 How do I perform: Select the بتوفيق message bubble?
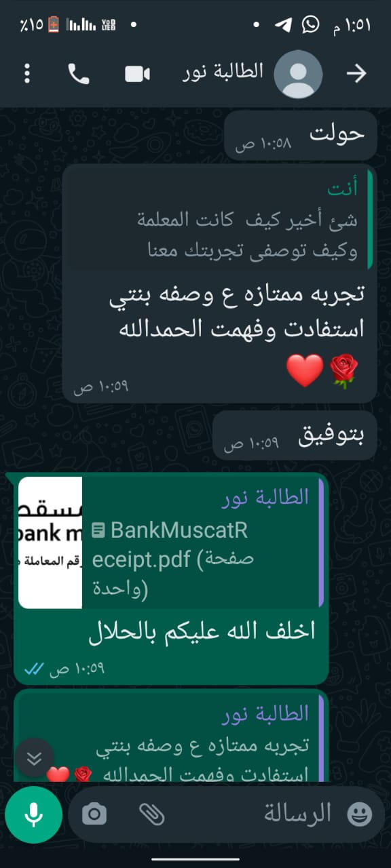coord(295,435)
